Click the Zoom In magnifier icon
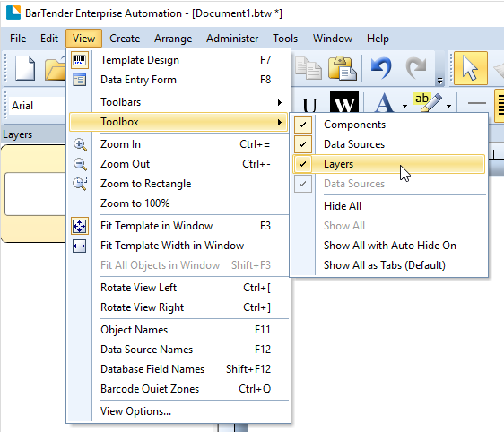Screen dimensions: 504x432 tap(80, 144)
